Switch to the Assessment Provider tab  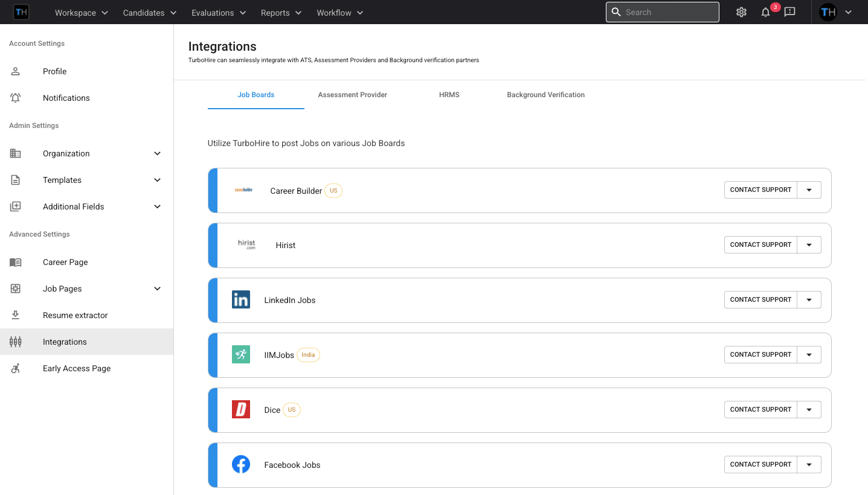(x=352, y=95)
